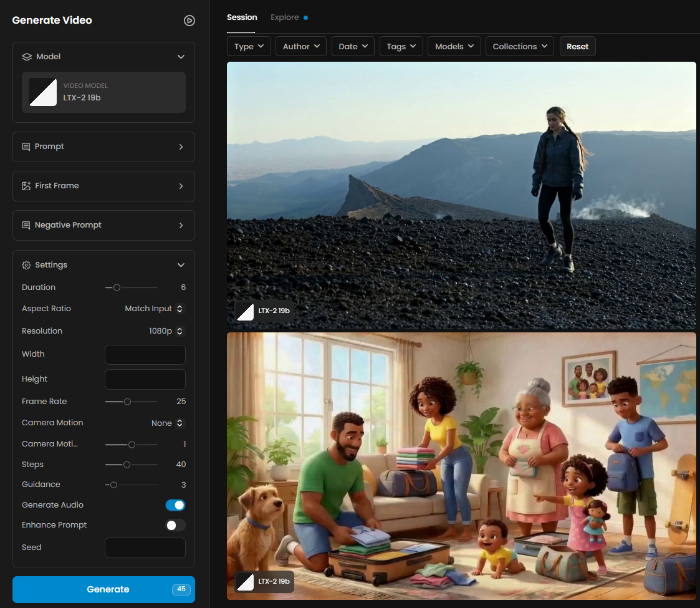This screenshot has width=700, height=608.
Task: Click the Model layers icon
Action: (x=26, y=57)
